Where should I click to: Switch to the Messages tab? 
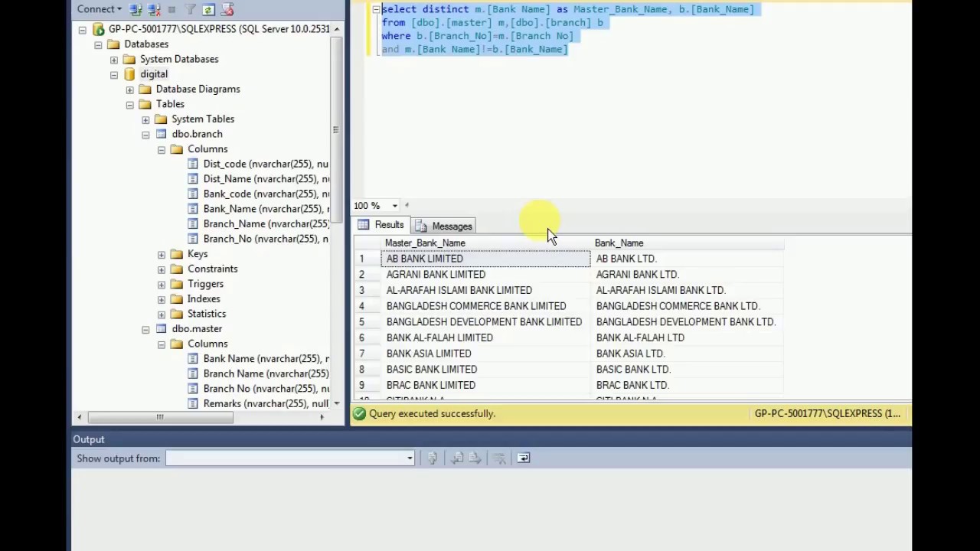pos(444,227)
